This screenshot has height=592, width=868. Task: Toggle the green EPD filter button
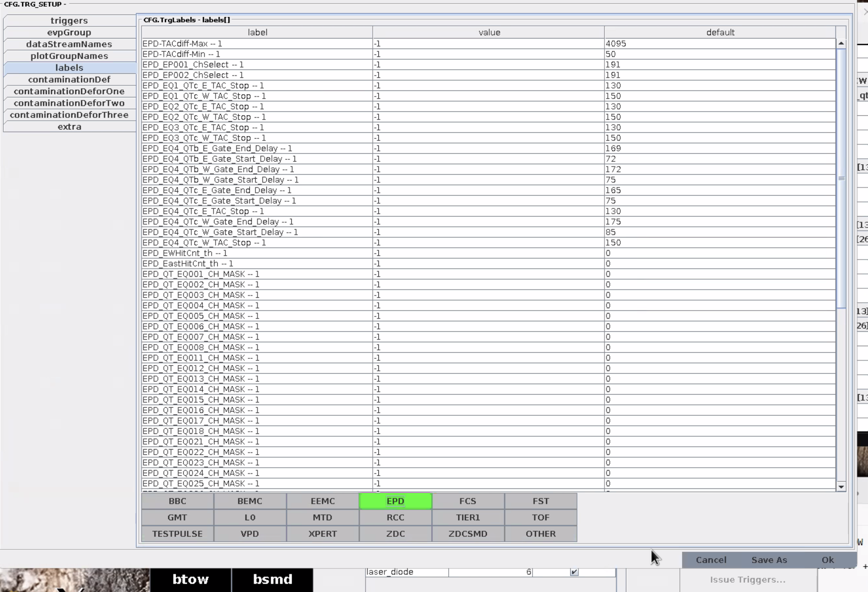[395, 501]
